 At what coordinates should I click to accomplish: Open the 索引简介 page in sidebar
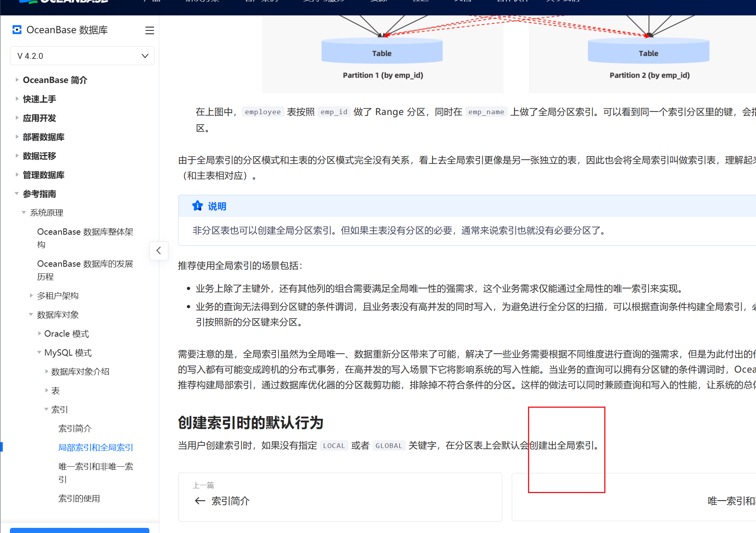click(75, 428)
